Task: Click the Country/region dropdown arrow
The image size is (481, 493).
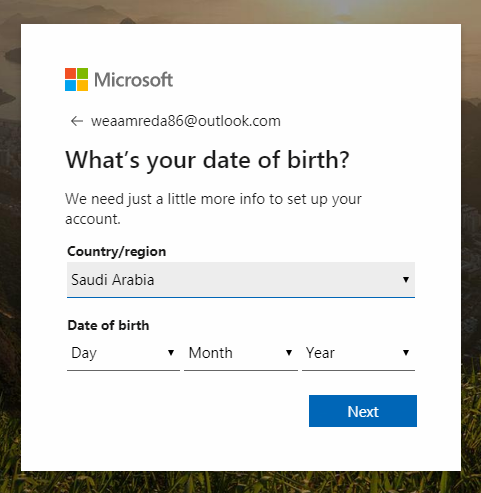Action: click(406, 279)
